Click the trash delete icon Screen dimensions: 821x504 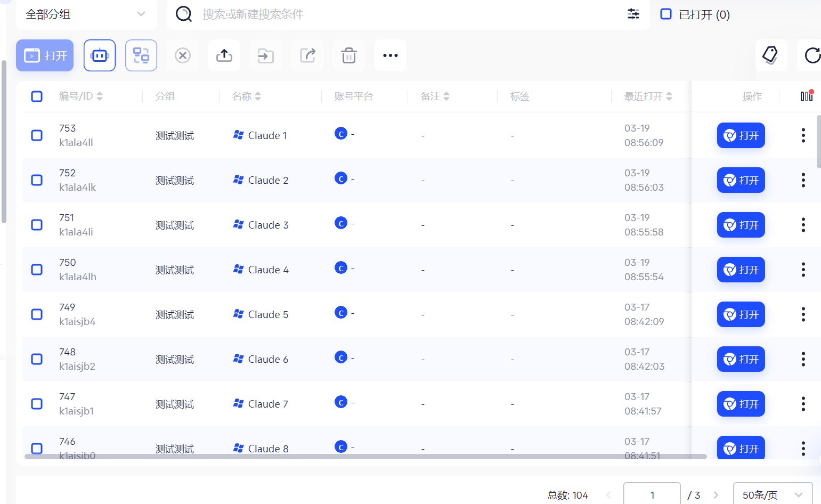[x=349, y=55]
